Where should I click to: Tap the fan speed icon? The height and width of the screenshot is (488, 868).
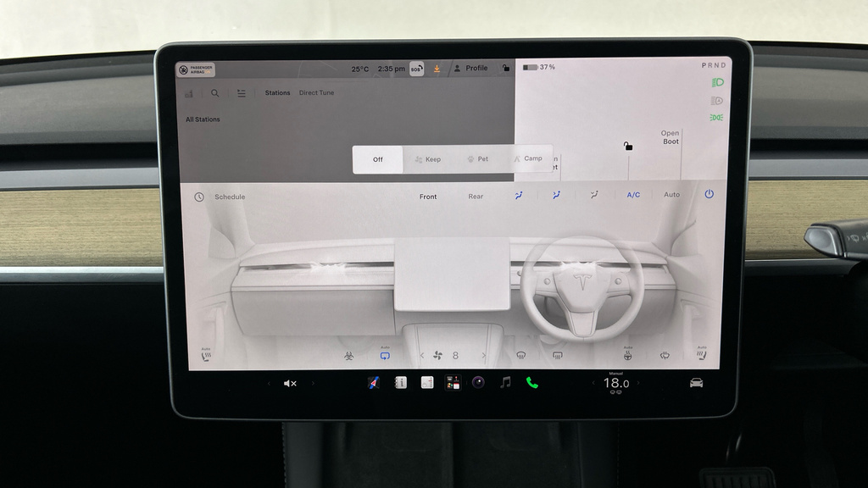(x=437, y=355)
